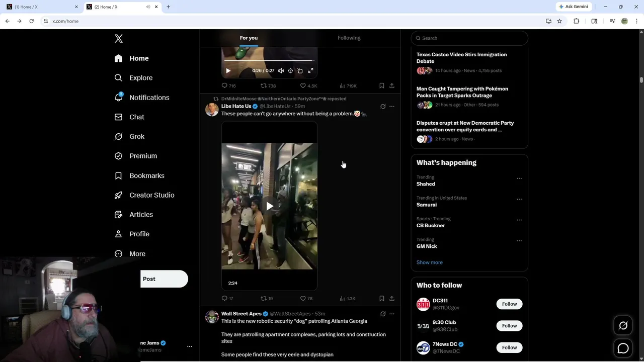Viewport: 644px width, 362px height.
Task: Share the Libs Hate Us post
Action: (x=392, y=299)
